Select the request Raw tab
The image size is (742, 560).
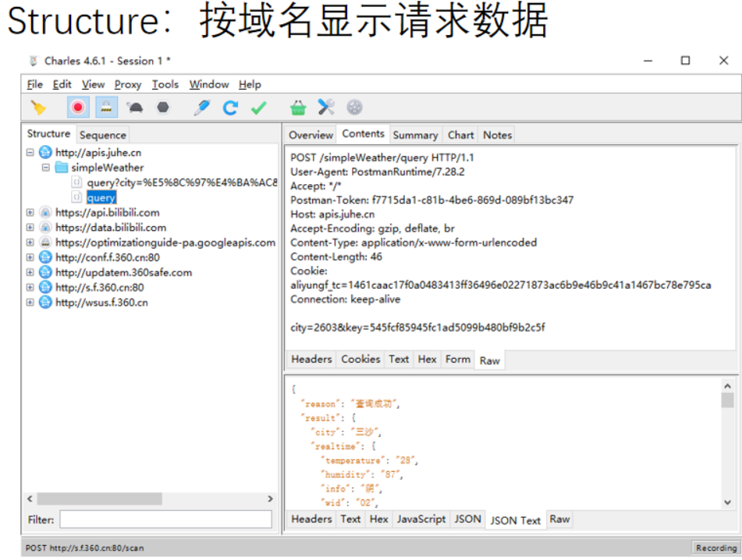[490, 361]
